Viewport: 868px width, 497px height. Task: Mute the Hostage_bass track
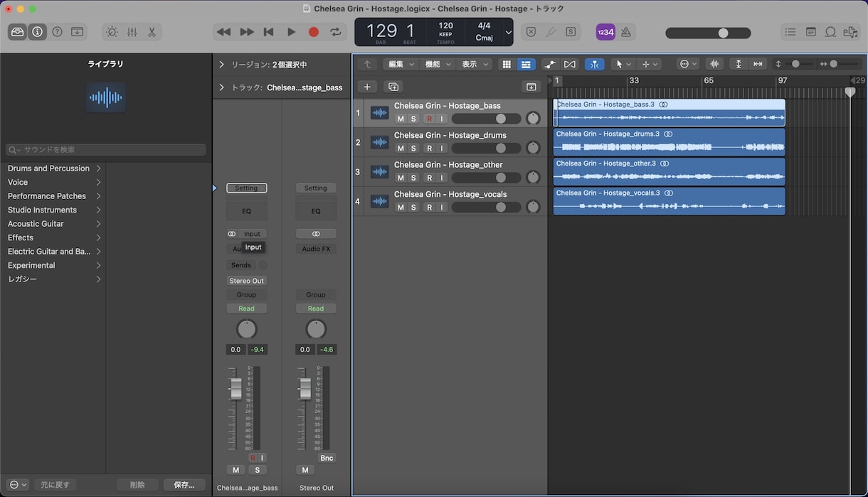point(401,119)
